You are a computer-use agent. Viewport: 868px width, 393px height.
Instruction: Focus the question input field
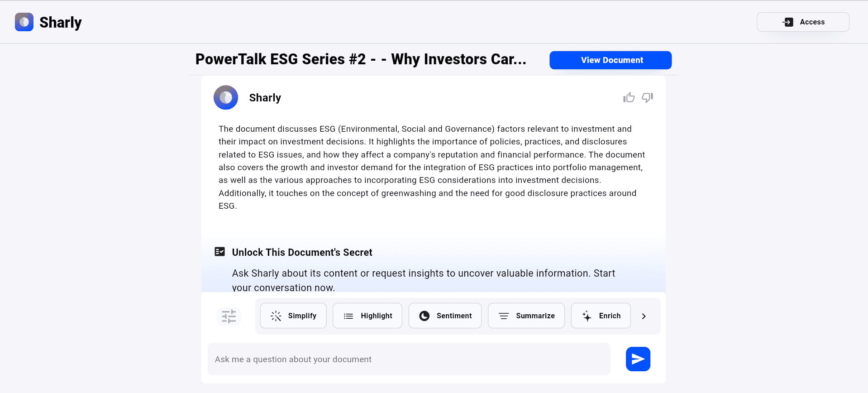click(x=409, y=359)
